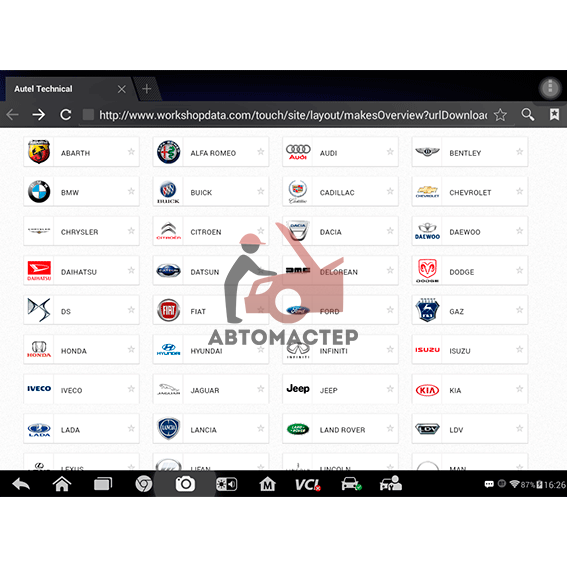
Task: Select the ALFA ROMEO make
Action: tap(211, 152)
